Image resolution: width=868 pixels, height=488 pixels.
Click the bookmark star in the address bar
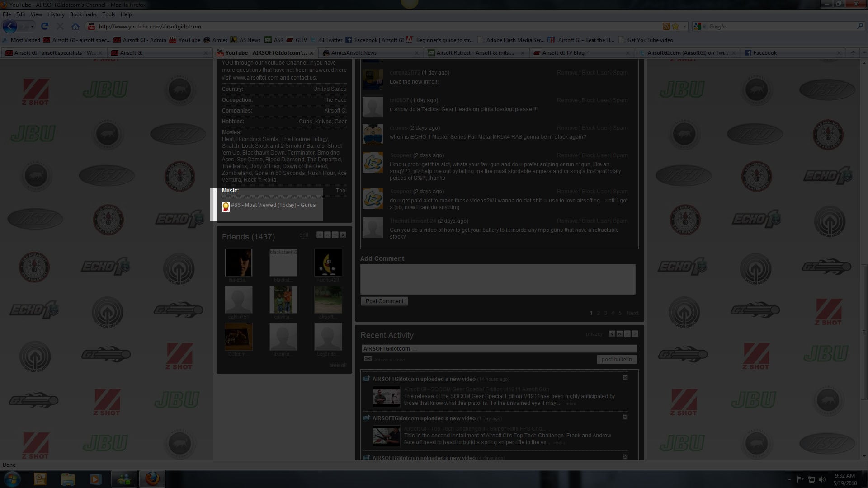point(675,27)
